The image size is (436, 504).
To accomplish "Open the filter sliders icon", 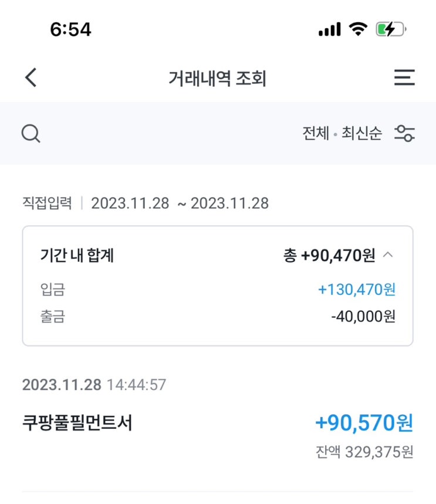I will pyautogui.click(x=404, y=133).
